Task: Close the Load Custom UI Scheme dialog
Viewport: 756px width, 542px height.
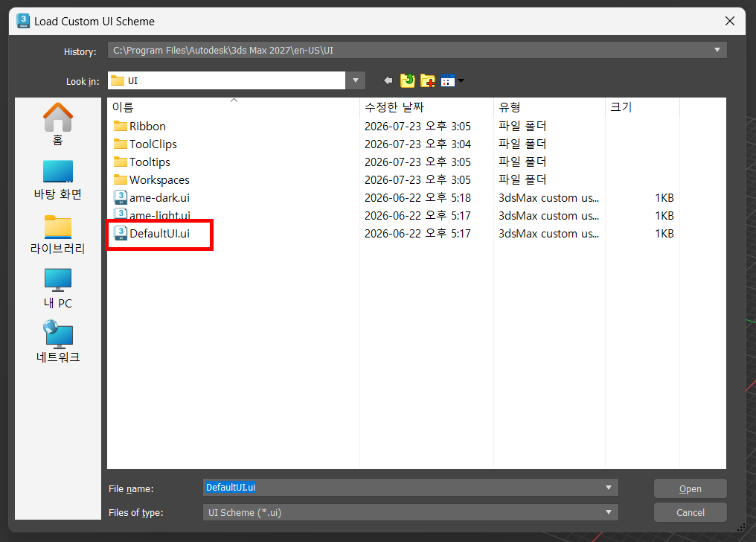Action: [729, 21]
